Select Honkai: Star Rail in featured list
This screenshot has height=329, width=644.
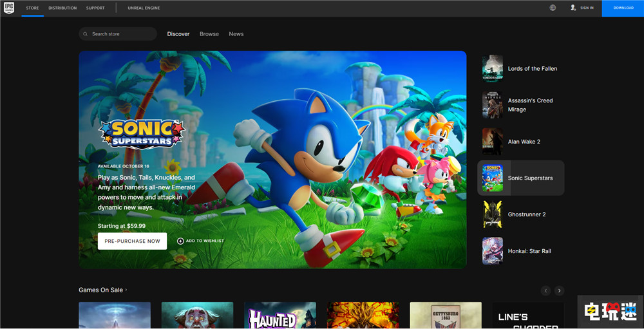point(529,251)
